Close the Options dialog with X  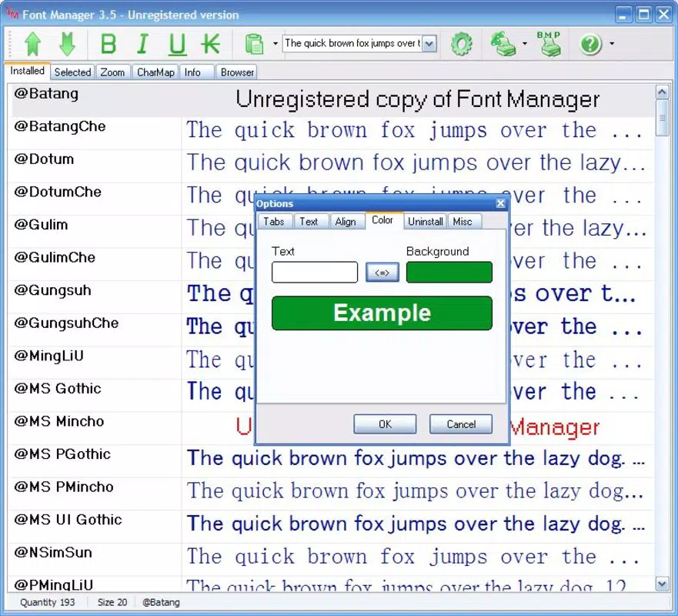tap(500, 203)
